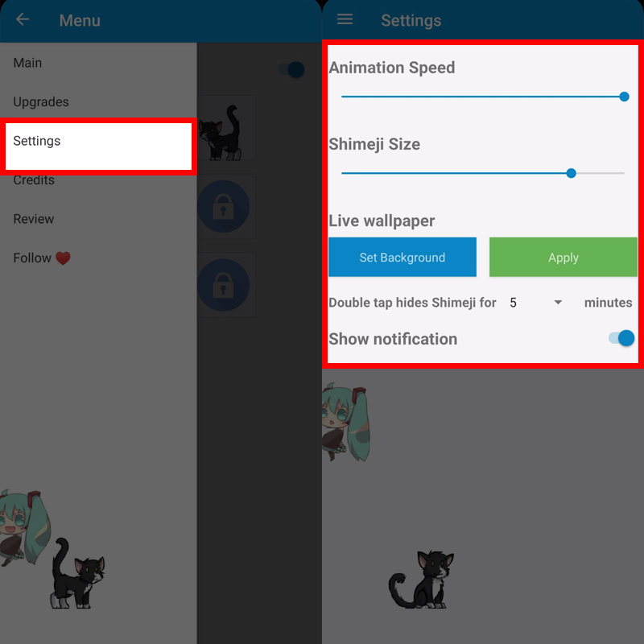
Task: Tap the green-haired Shimeji on the right screen
Action: 346,422
